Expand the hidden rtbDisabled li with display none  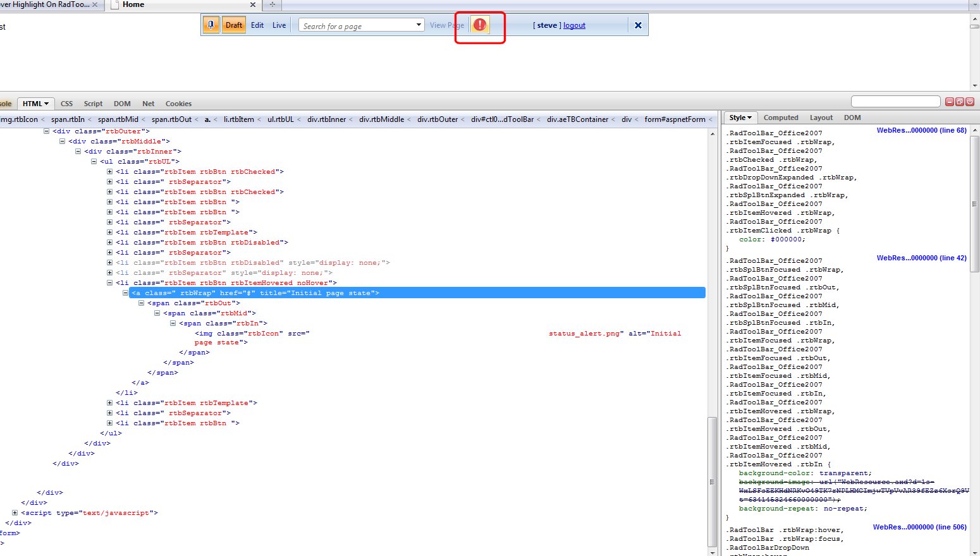coord(109,263)
